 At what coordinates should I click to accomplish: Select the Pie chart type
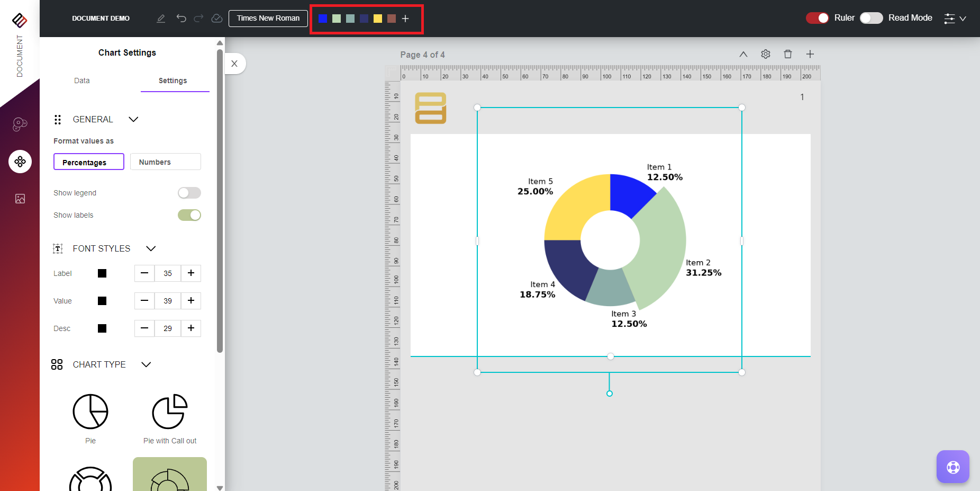[x=90, y=412]
